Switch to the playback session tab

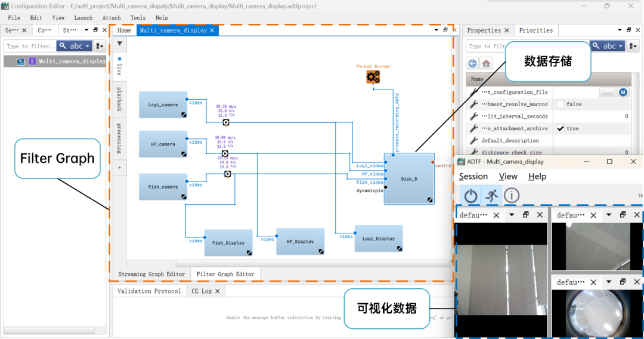(x=119, y=99)
